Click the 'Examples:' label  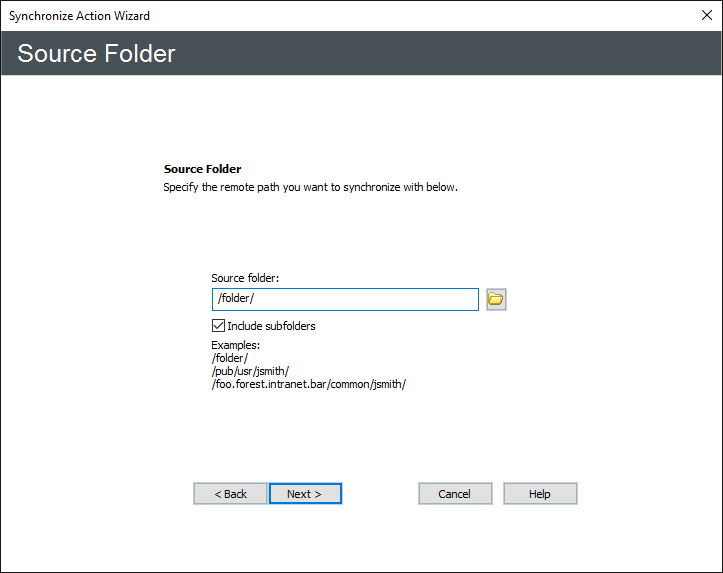point(235,345)
